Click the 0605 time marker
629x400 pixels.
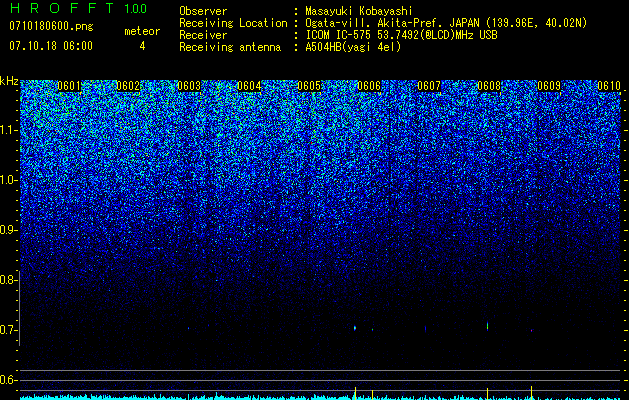[x=309, y=86]
